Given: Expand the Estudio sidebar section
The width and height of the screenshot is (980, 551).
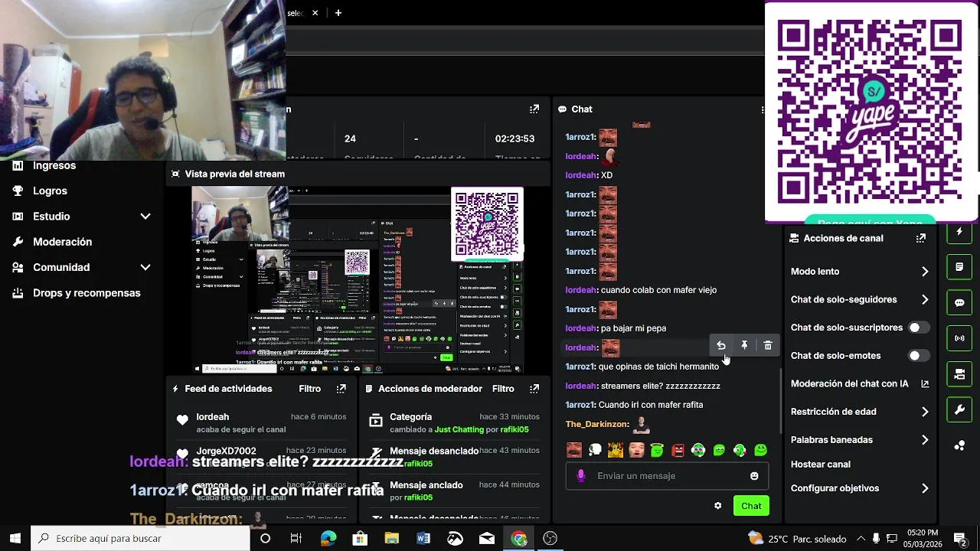Looking at the screenshot, I should pos(145,217).
